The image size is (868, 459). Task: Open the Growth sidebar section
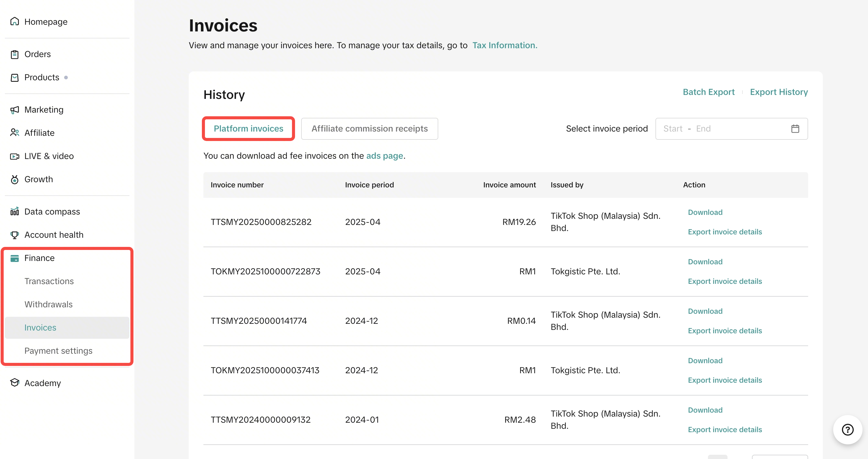(x=39, y=179)
